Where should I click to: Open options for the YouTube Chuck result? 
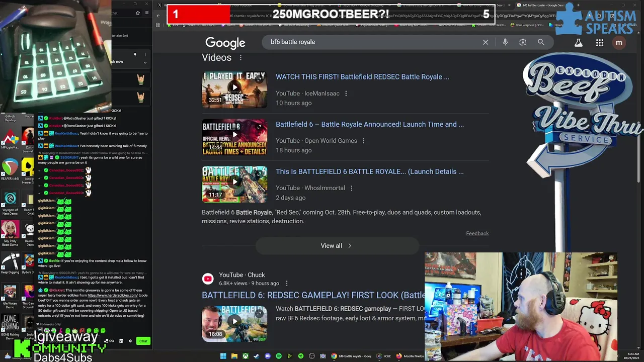pyautogui.click(x=286, y=284)
